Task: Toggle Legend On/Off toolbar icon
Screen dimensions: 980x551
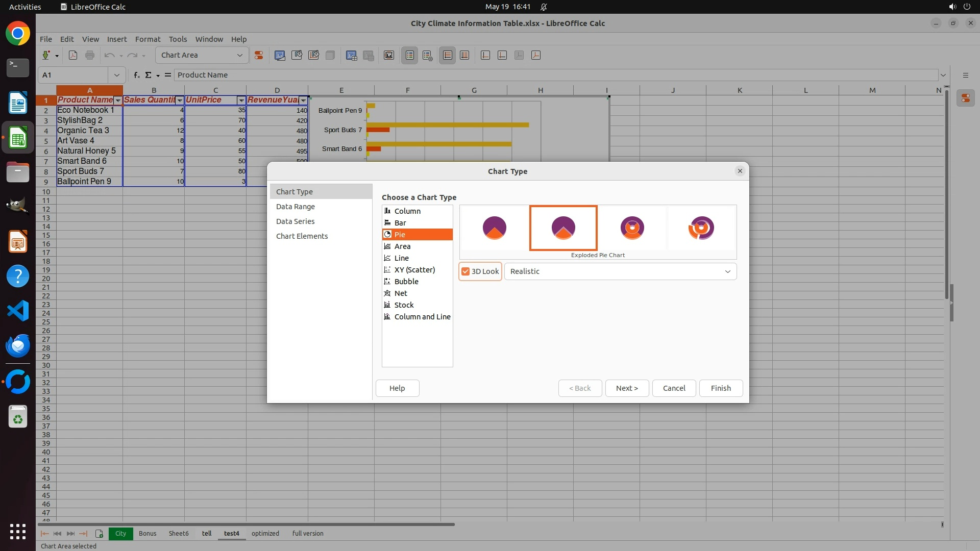Action: click(410, 55)
